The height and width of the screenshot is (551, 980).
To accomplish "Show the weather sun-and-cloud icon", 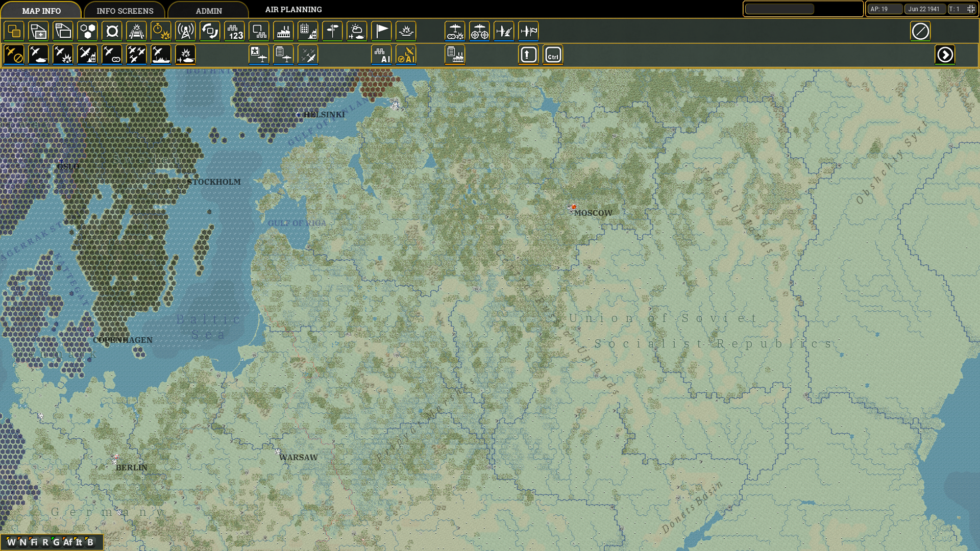I will click(357, 31).
